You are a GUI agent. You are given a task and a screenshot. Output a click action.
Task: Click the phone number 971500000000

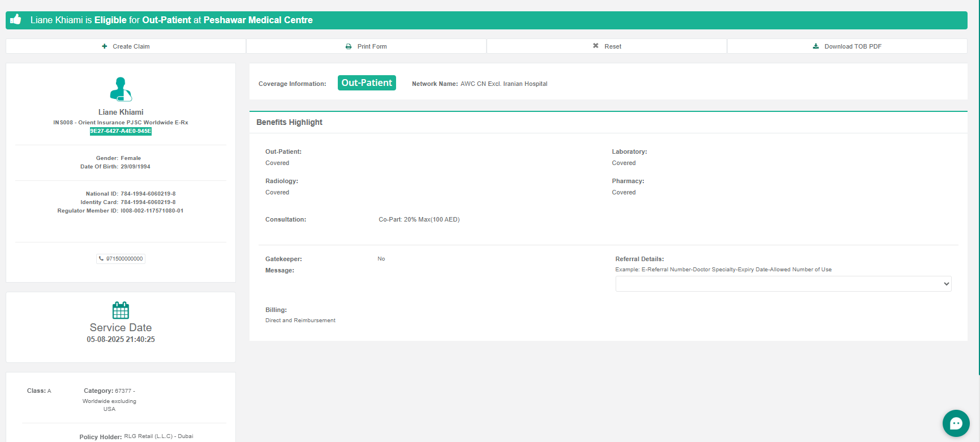coord(124,259)
